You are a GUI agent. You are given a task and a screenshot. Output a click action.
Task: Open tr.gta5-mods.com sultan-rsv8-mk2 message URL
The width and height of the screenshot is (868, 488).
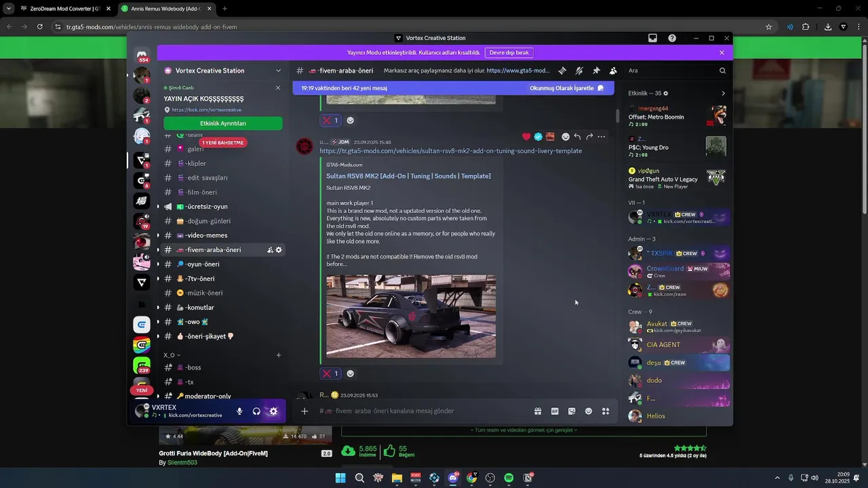tap(451, 151)
